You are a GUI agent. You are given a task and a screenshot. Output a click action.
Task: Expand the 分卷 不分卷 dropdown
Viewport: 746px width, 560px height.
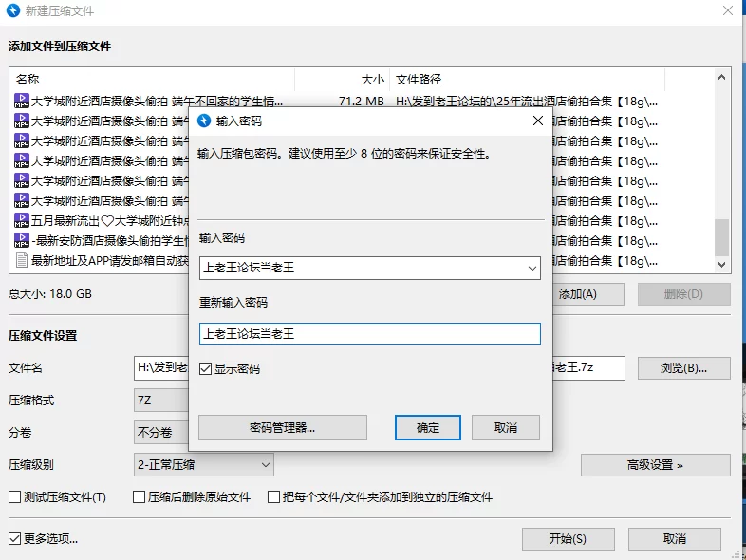pyautogui.click(x=161, y=433)
